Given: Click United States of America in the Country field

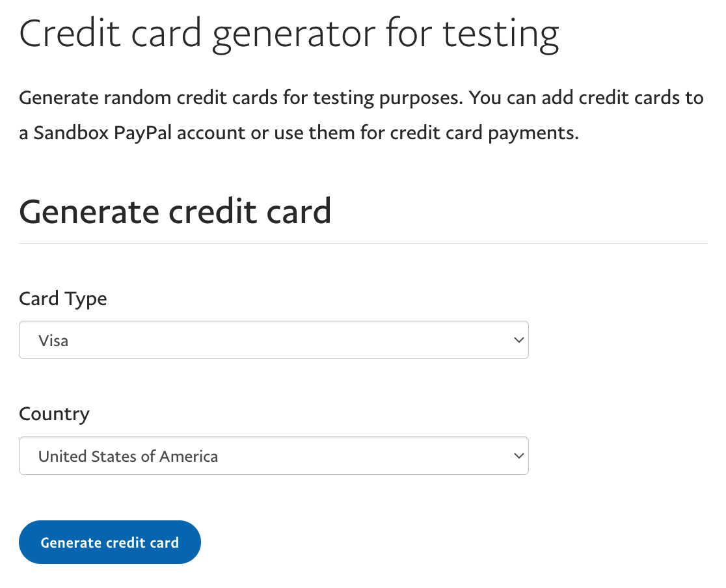Looking at the screenshot, I should click(273, 455).
